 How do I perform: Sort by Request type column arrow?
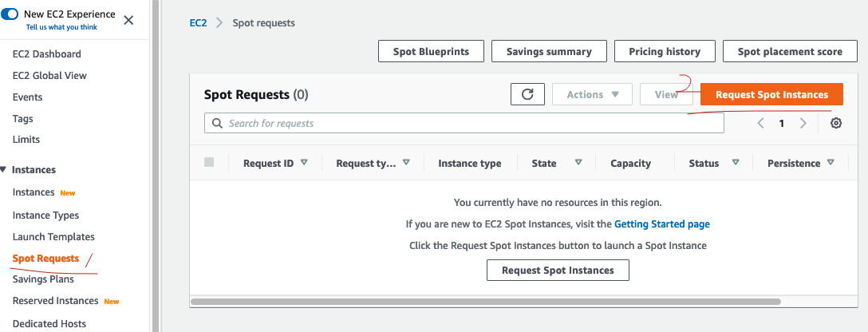(406, 163)
